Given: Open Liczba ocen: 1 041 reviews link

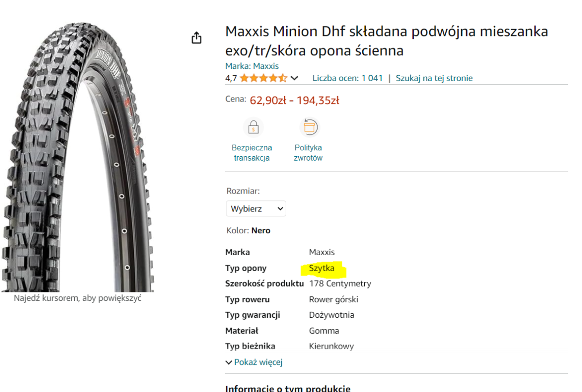Looking at the screenshot, I should (347, 78).
